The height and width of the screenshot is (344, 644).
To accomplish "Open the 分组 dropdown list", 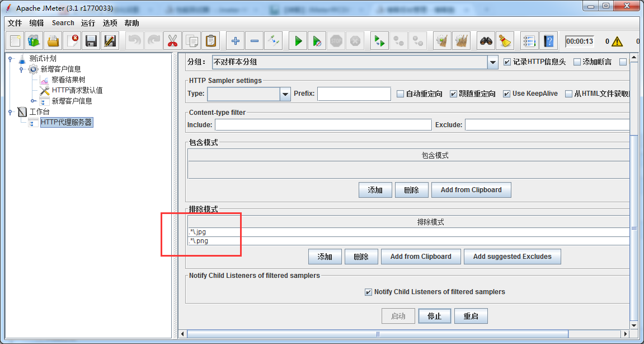I will [x=492, y=62].
